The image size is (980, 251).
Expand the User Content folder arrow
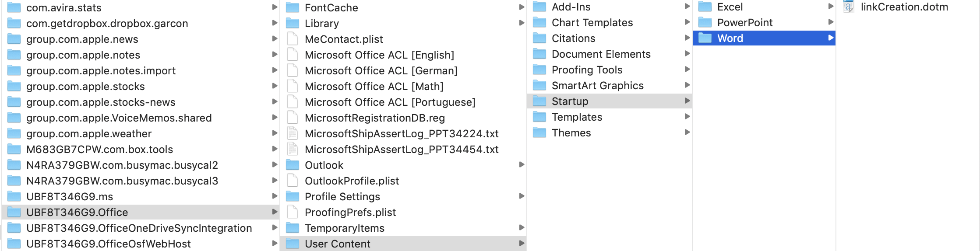coord(522,243)
